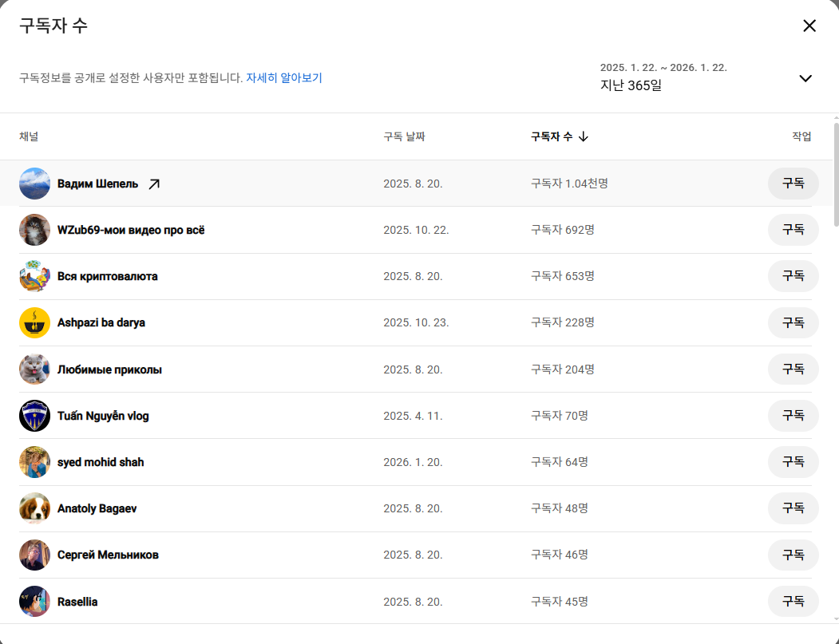
Task: Click Anatoly Bagaev profile picture
Action: point(34,508)
